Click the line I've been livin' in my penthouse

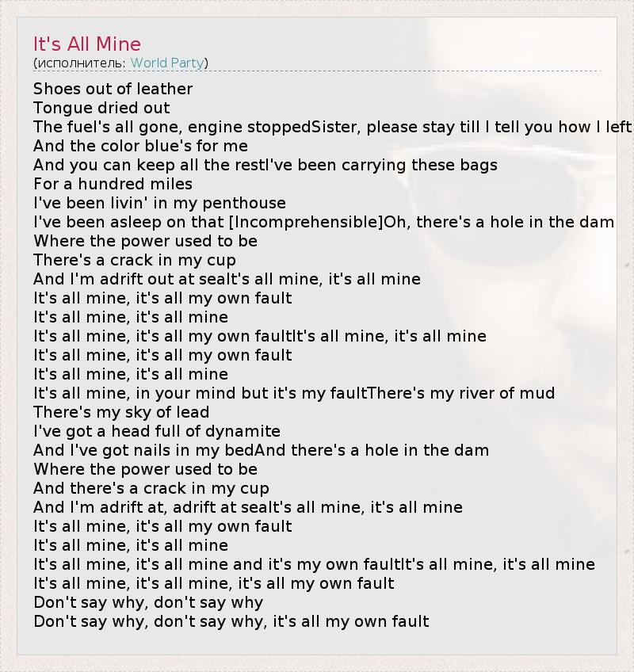[159, 203]
